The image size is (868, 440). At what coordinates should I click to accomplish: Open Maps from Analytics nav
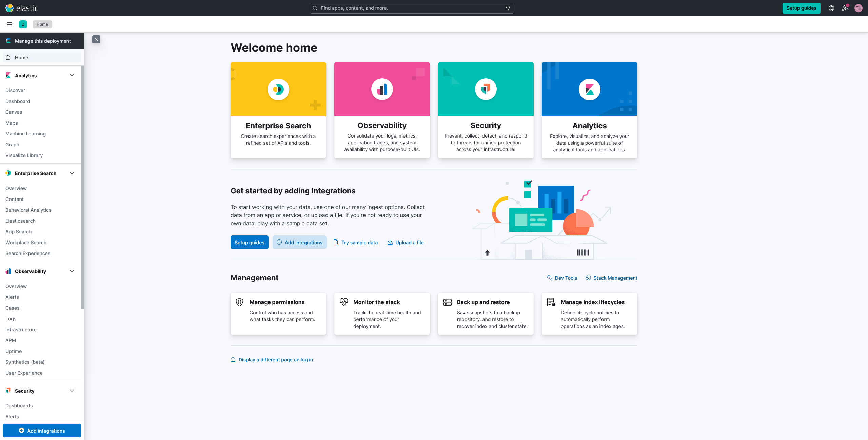(12, 123)
